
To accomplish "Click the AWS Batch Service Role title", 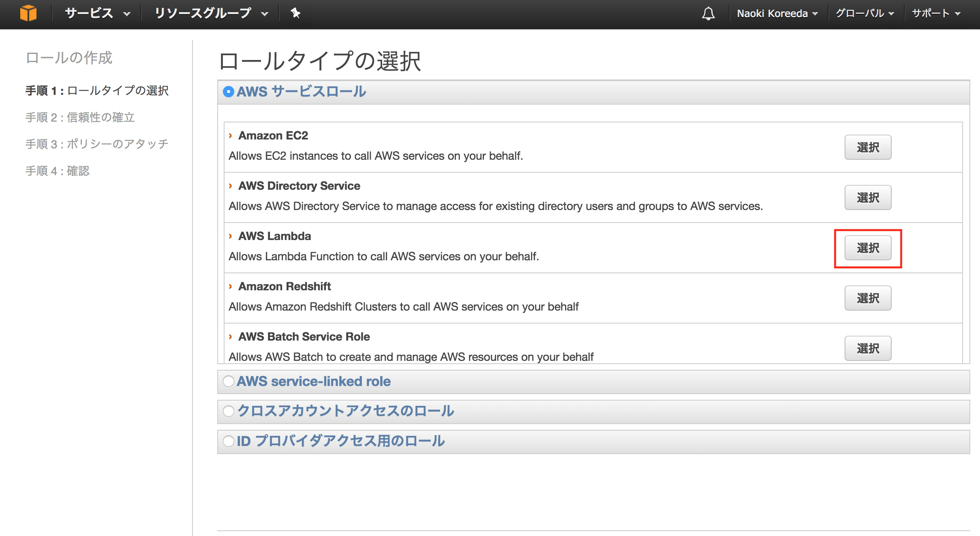I will point(304,337).
